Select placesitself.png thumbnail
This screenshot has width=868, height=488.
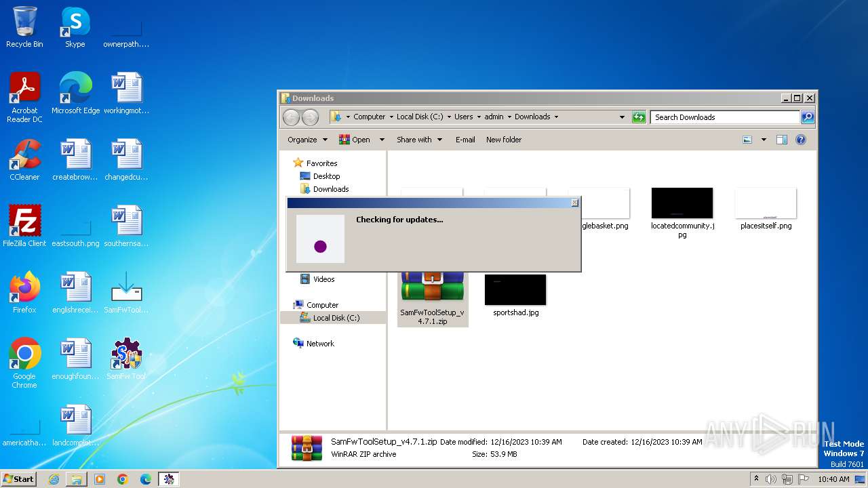[766, 209]
